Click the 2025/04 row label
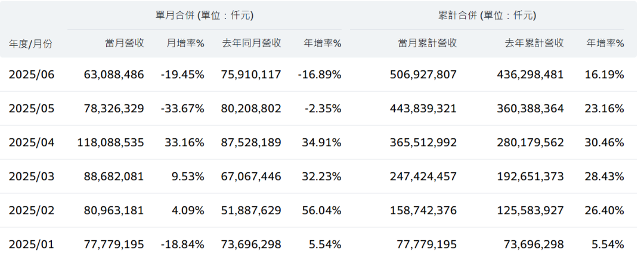 point(32,143)
